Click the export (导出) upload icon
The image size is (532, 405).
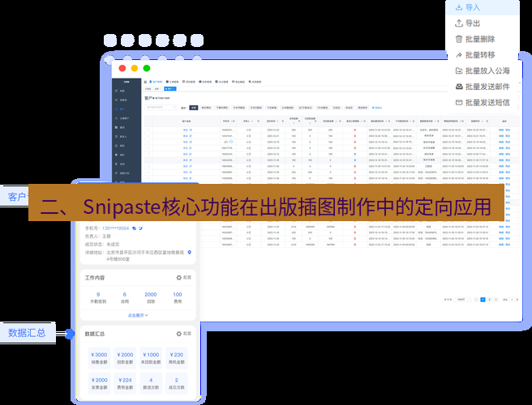point(459,23)
